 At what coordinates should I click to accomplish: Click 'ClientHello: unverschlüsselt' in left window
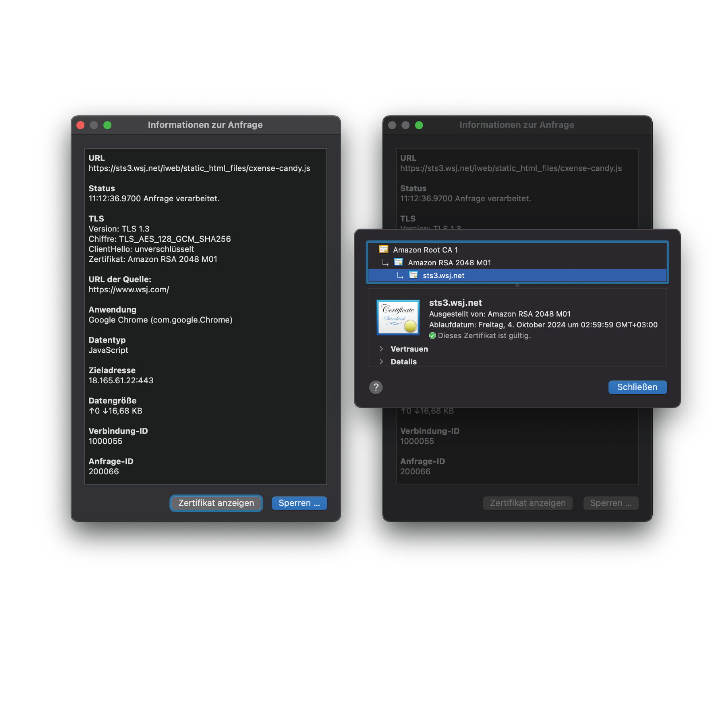coord(141,249)
